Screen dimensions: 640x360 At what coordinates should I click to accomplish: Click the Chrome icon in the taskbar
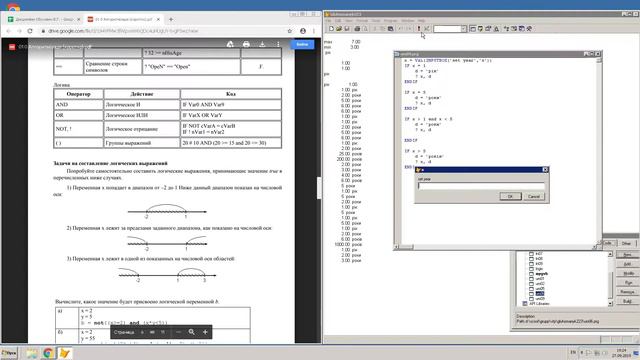click(x=48, y=353)
